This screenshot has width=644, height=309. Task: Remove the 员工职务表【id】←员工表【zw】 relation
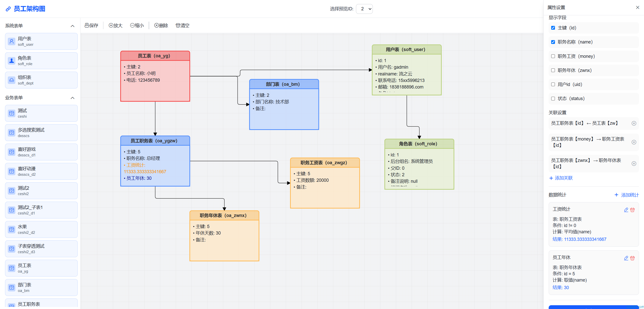(x=634, y=123)
